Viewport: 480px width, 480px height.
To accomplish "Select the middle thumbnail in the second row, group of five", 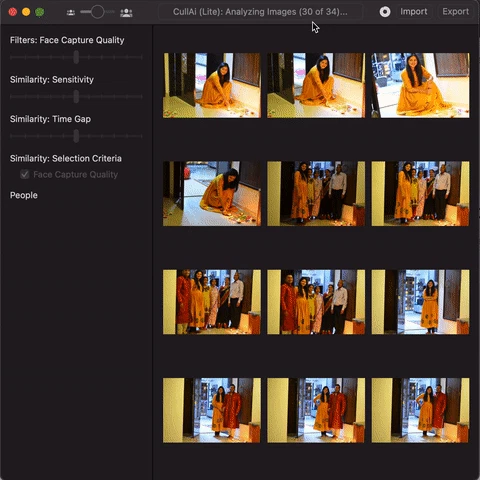I will point(316,194).
